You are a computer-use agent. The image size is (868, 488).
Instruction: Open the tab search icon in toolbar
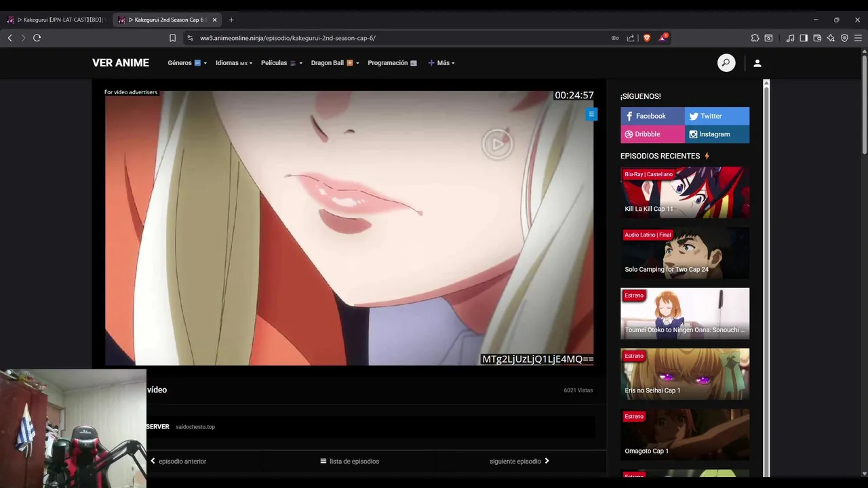(768, 38)
